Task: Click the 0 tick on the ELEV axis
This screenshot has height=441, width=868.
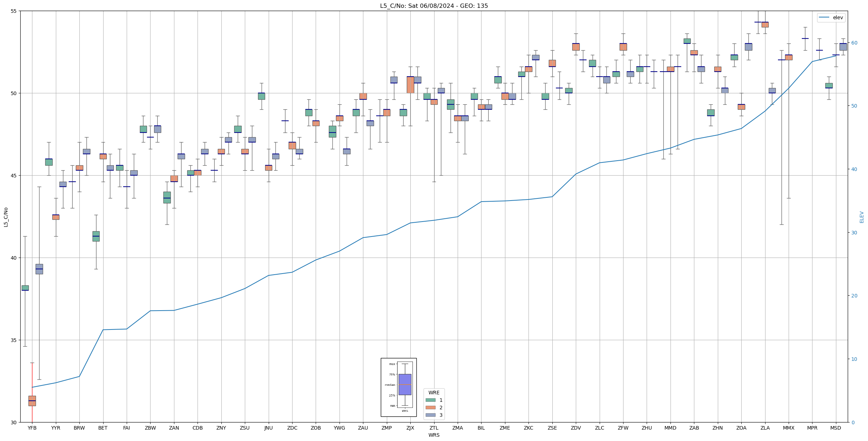Action: click(852, 422)
